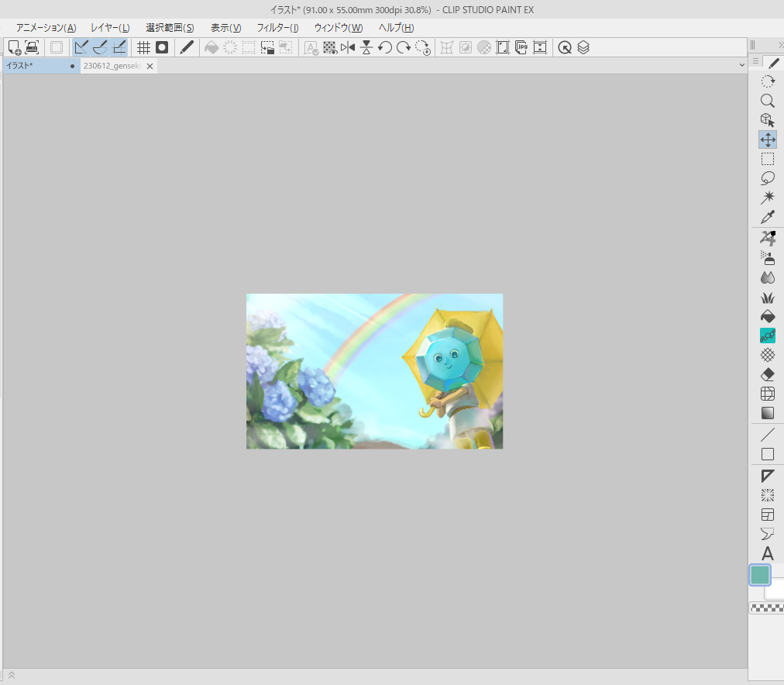Click the change canvas size icon

click(503, 47)
